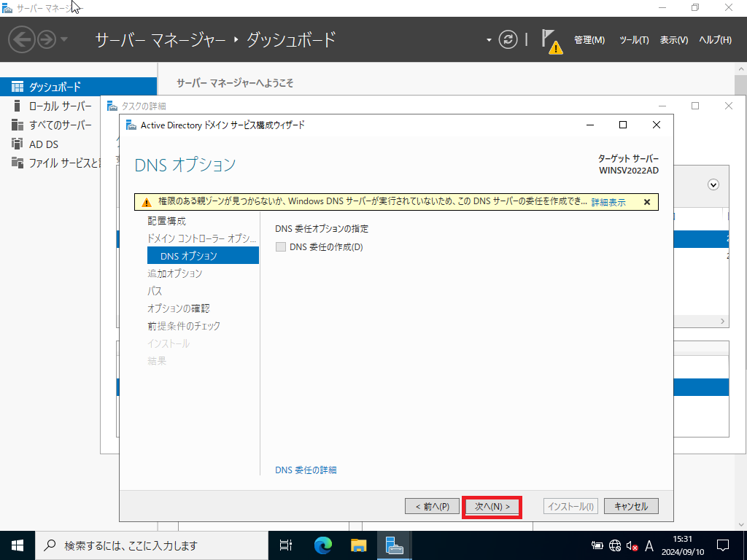This screenshot has width=747, height=560.
Task: Open the 表示(V) menu
Action: [x=673, y=40]
